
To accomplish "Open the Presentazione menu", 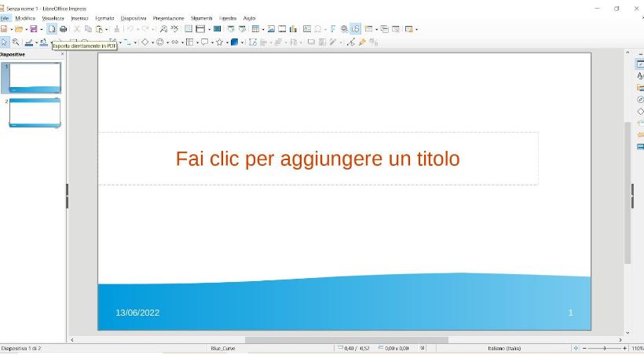I will [168, 18].
